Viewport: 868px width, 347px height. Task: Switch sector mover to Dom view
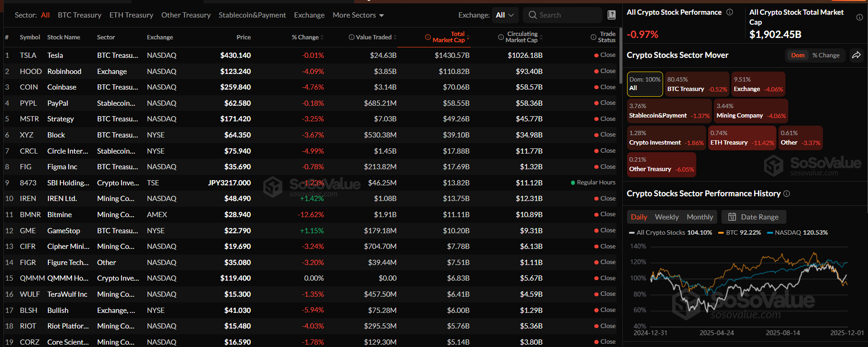[x=798, y=55]
